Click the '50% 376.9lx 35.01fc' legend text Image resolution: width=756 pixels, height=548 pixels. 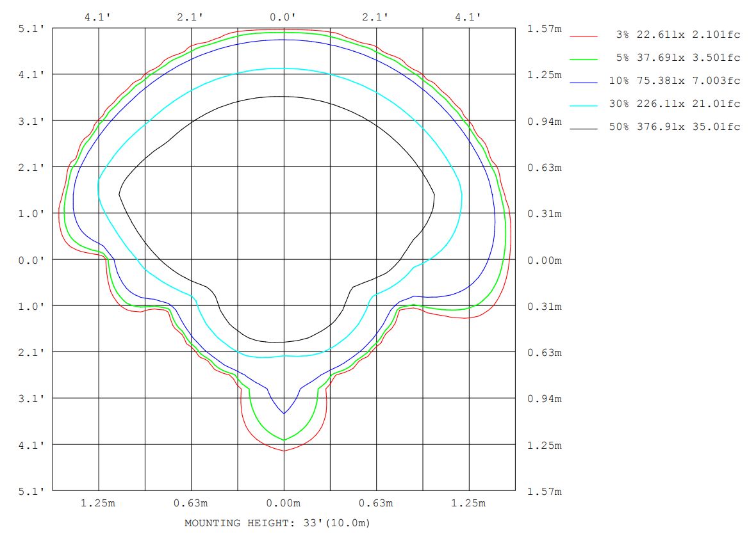(675, 127)
